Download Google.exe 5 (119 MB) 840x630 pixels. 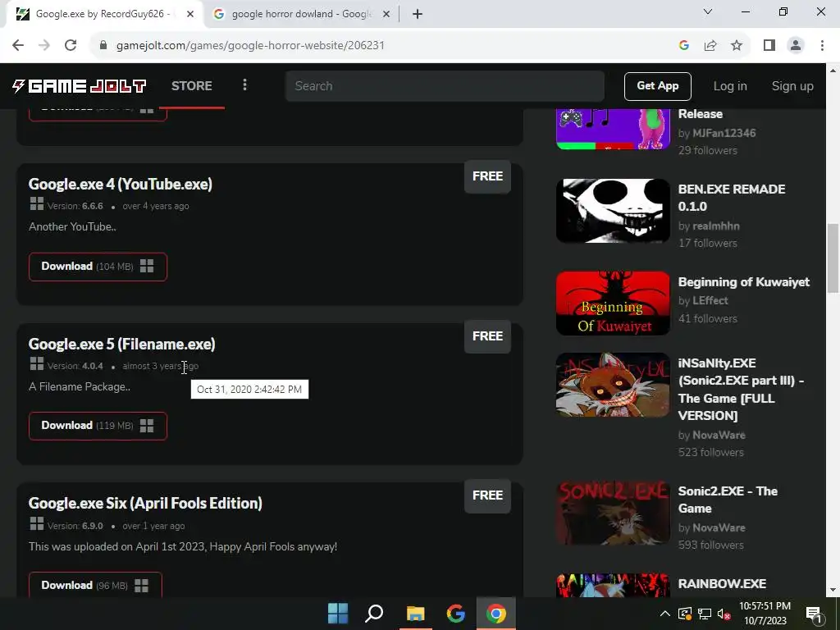coord(98,426)
